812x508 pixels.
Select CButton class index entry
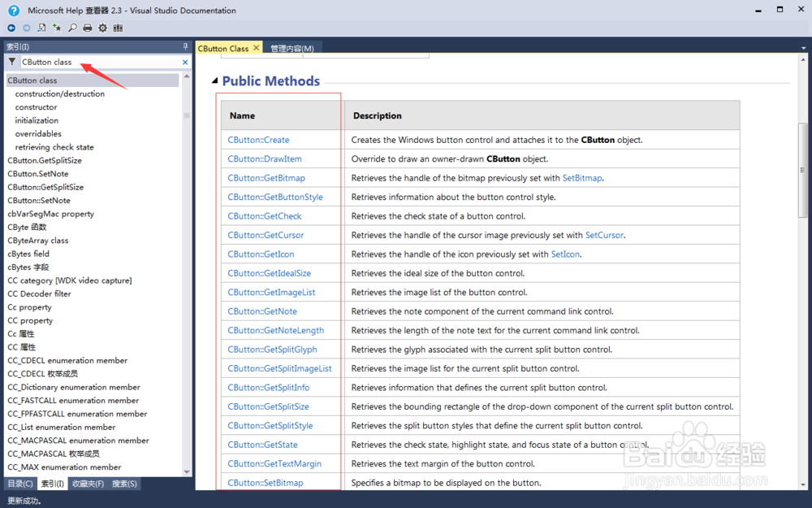pyautogui.click(x=93, y=80)
